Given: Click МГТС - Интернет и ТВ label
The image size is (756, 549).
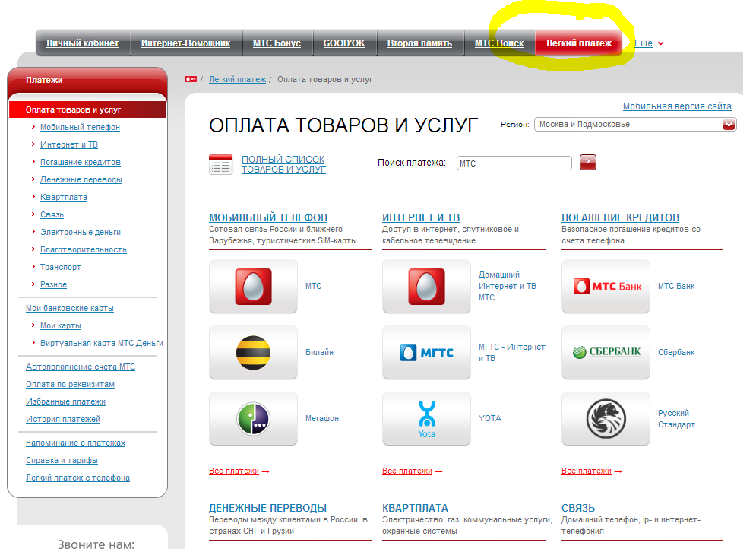Looking at the screenshot, I should pos(511,353).
